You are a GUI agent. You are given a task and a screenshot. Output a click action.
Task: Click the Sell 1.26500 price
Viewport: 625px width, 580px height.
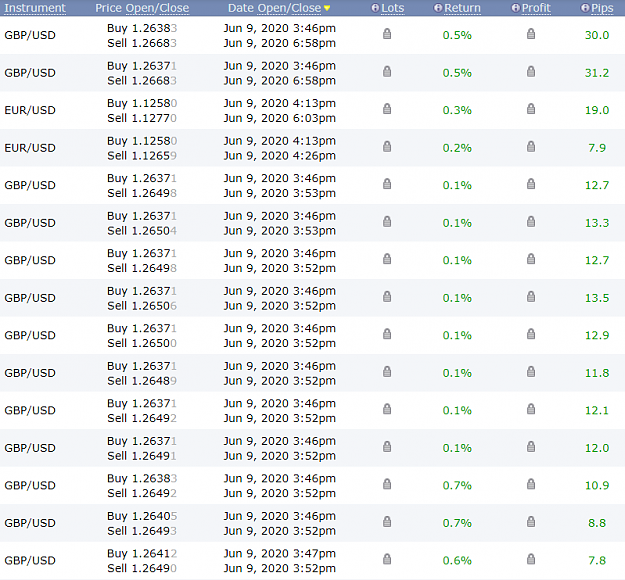(142, 343)
